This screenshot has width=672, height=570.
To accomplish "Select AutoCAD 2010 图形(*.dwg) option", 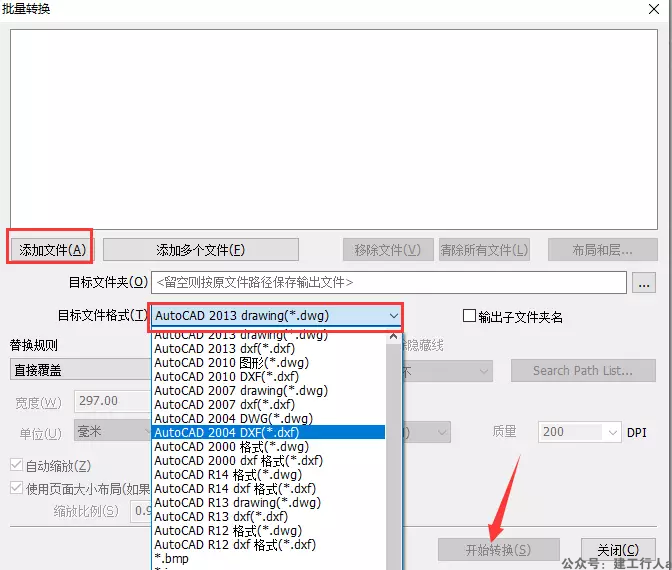I will [268, 363].
